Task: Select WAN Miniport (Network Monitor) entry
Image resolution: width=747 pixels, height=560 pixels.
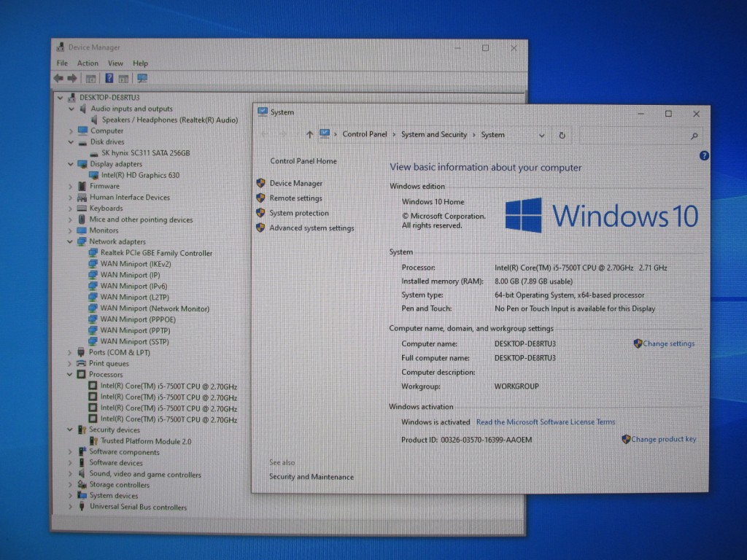Action: pos(155,308)
